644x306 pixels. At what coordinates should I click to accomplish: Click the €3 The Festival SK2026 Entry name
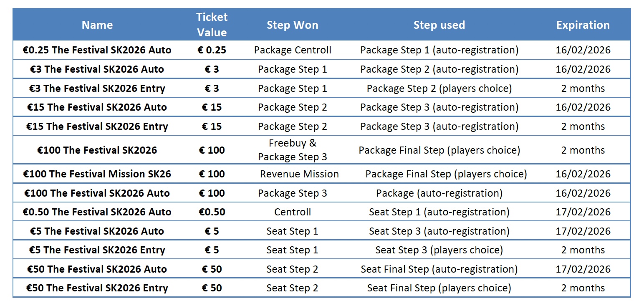(x=97, y=89)
